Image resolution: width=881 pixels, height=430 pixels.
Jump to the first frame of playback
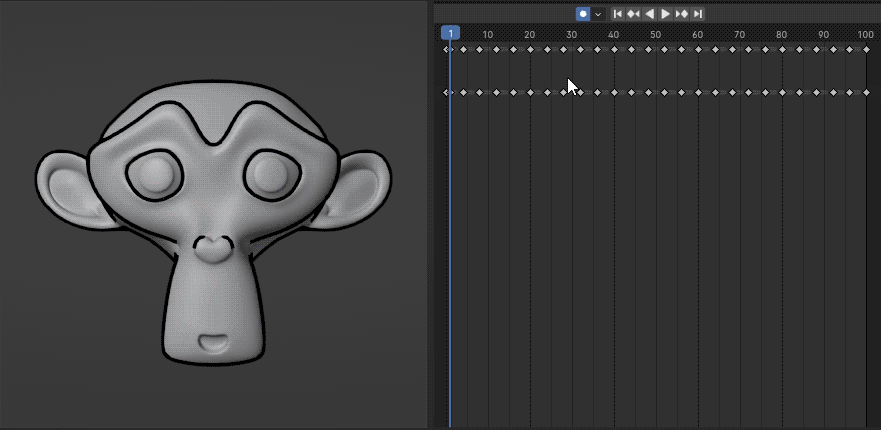(617, 14)
